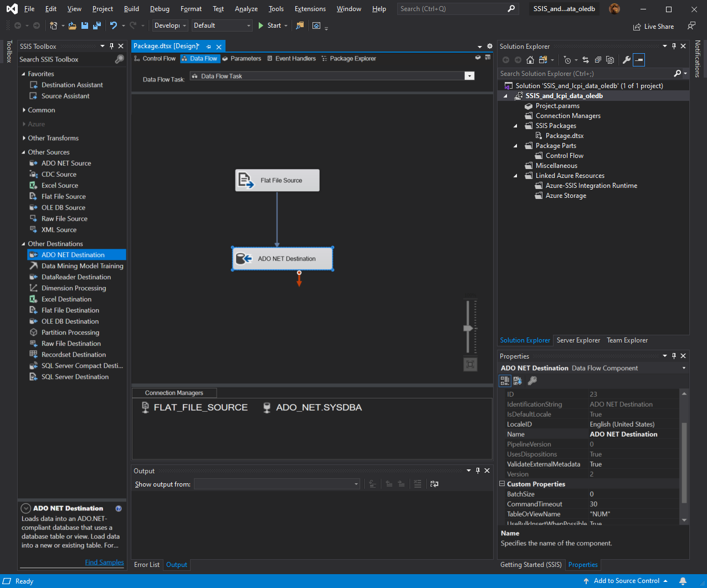Click the Visual Studio Search (Ctrl+Q) box
The image size is (707, 588).
[458, 9]
